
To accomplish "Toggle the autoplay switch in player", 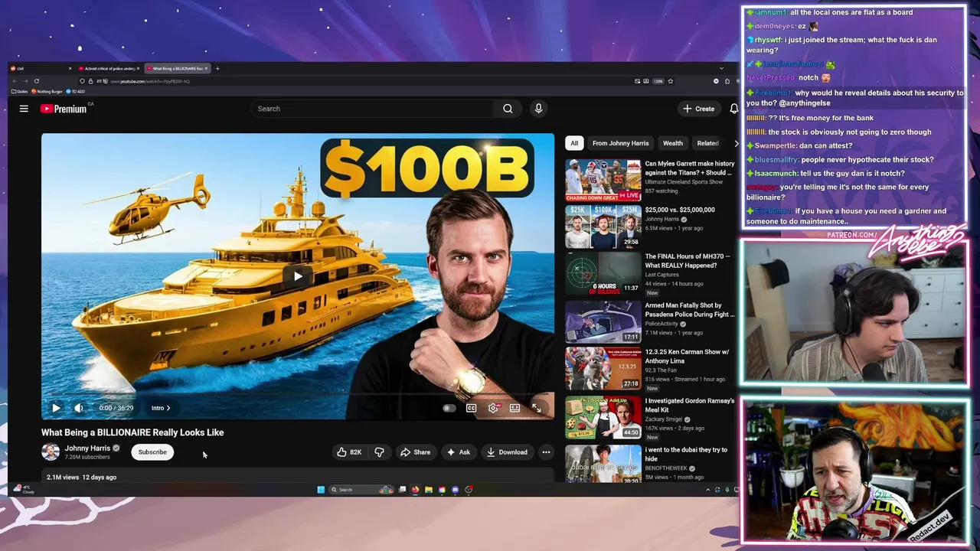I will [x=449, y=408].
